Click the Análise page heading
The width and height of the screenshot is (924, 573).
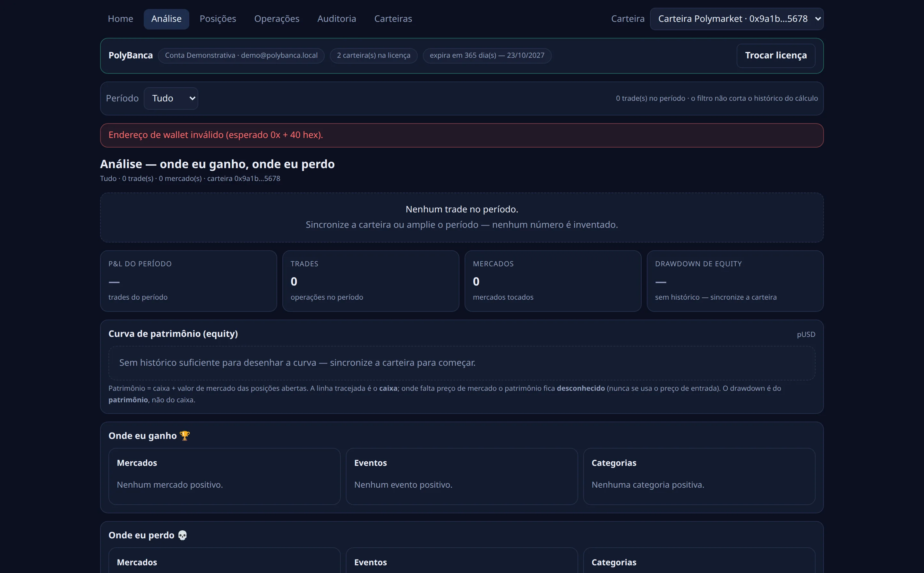[x=217, y=164]
